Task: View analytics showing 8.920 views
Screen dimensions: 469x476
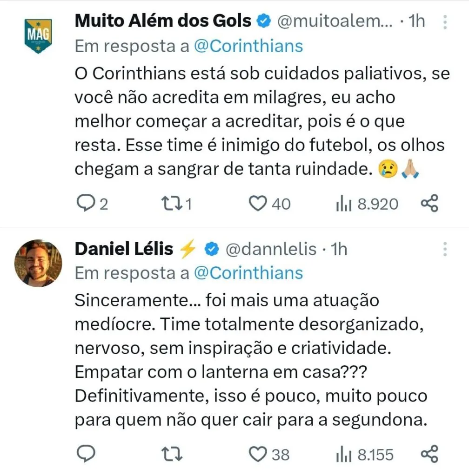Action: click(342, 204)
